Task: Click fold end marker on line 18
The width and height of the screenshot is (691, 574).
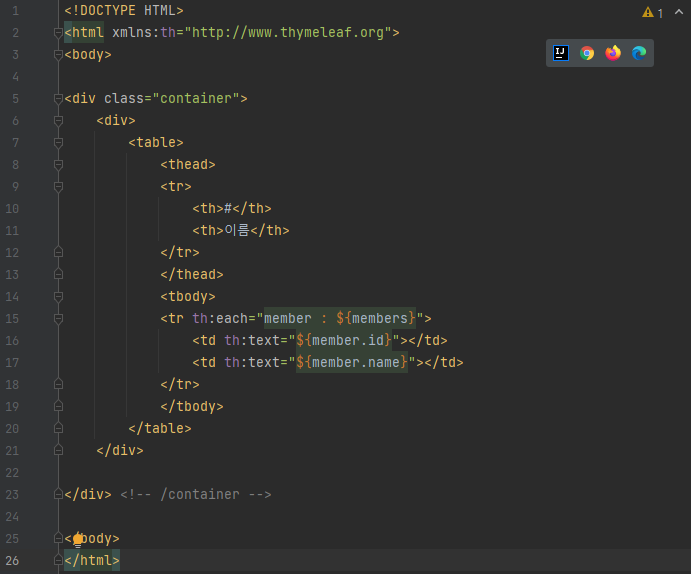Action: tap(58, 384)
